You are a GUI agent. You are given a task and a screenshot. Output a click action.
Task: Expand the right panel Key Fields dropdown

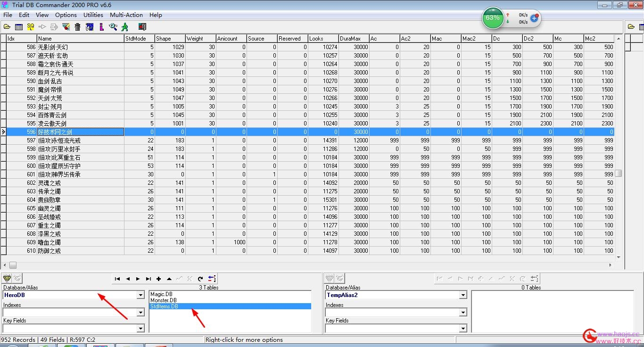point(463,328)
